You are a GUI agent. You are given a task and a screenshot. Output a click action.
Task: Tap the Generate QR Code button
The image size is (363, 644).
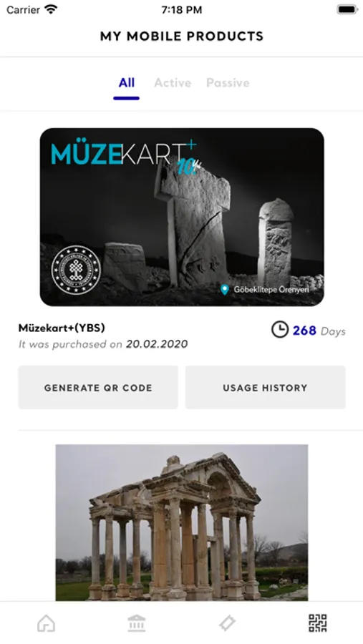[98, 387]
